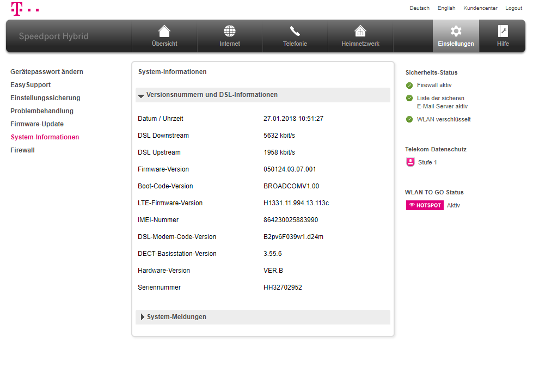This screenshot has height=392, width=533.
Task: Click the Speedport Hybrid title
Action: click(54, 36)
